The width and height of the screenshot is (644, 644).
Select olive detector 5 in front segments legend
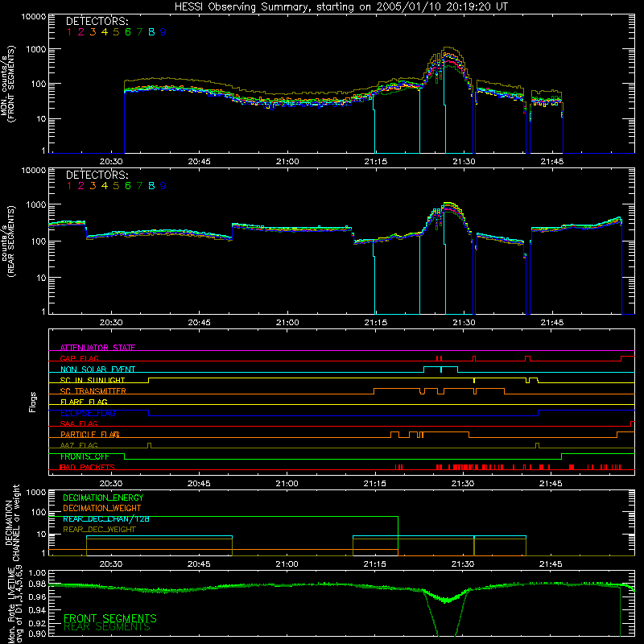pos(116,32)
